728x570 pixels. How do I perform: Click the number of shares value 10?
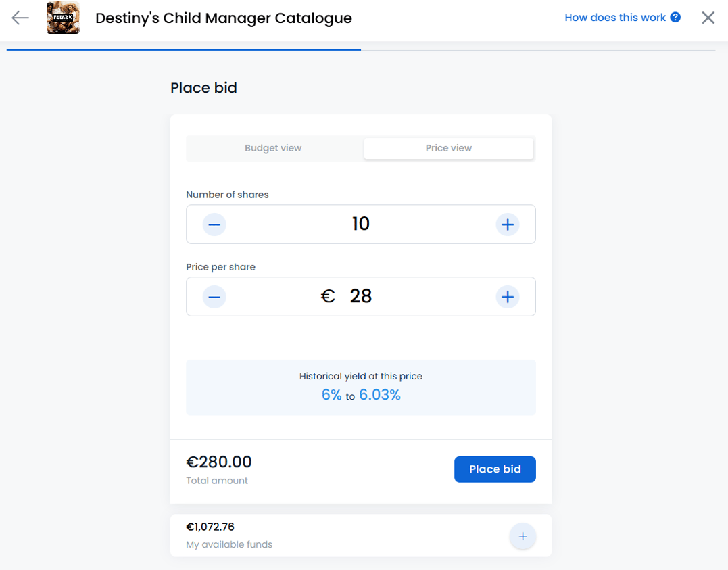(361, 224)
